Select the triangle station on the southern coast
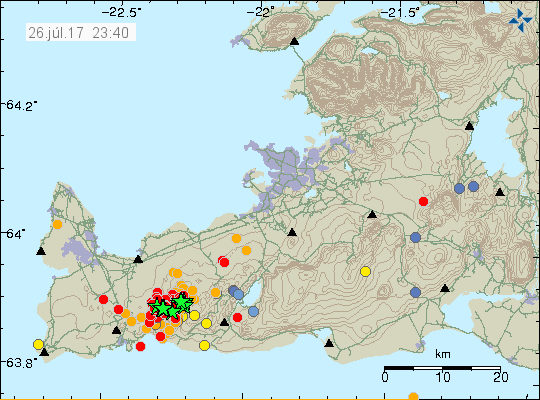 pyautogui.click(x=329, y=343)
